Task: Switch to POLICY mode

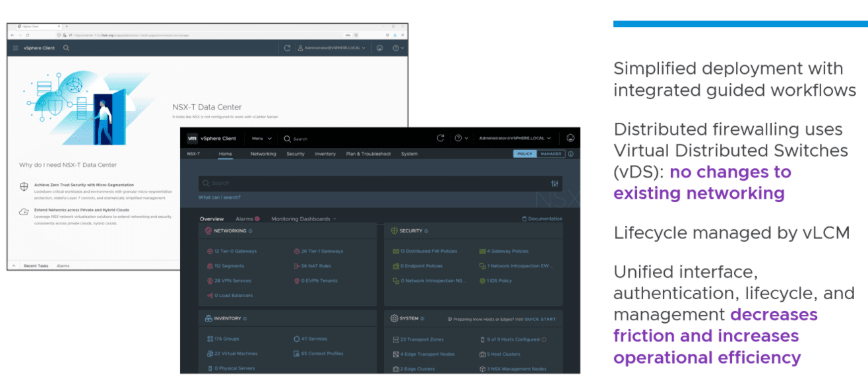Action: [525, 154]
